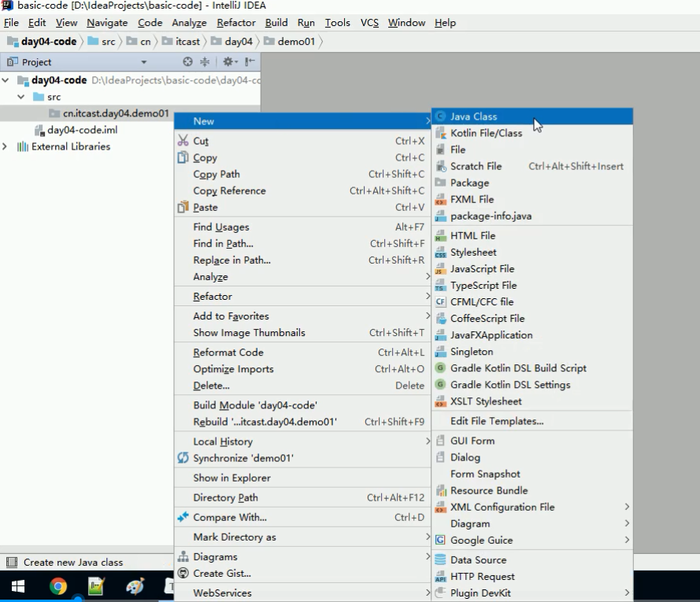Expand the Analyze submenu
Viewport: 700px width, 602px height.
[302, 277]
